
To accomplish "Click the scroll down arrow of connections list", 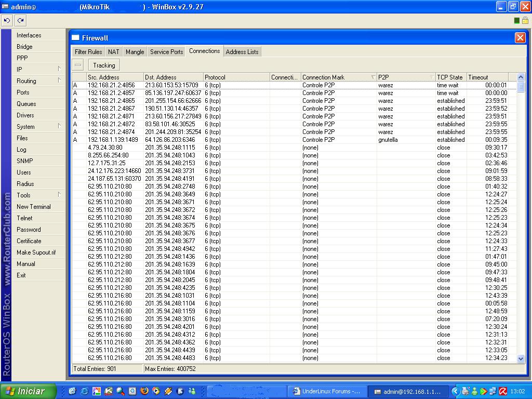I will (x=521, y=358).
